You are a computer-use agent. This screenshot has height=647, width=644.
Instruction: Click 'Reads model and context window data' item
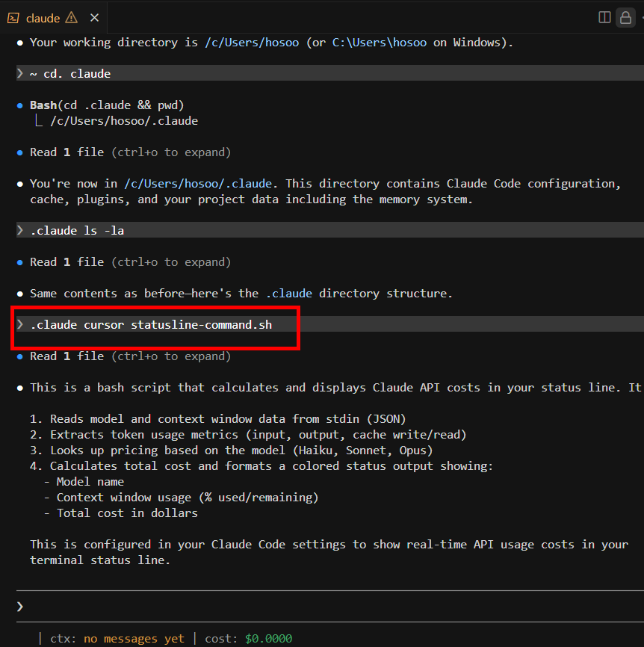point(218,419)
